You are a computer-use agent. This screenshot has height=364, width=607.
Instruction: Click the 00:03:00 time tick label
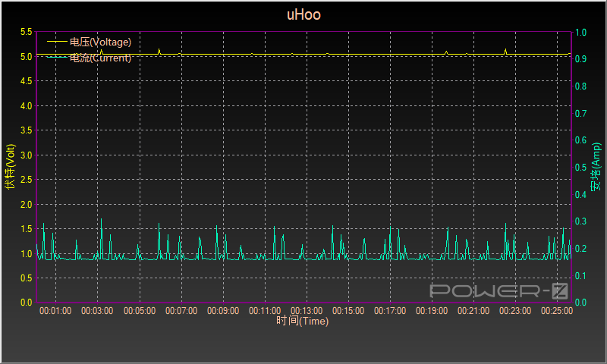click(97, 311)
